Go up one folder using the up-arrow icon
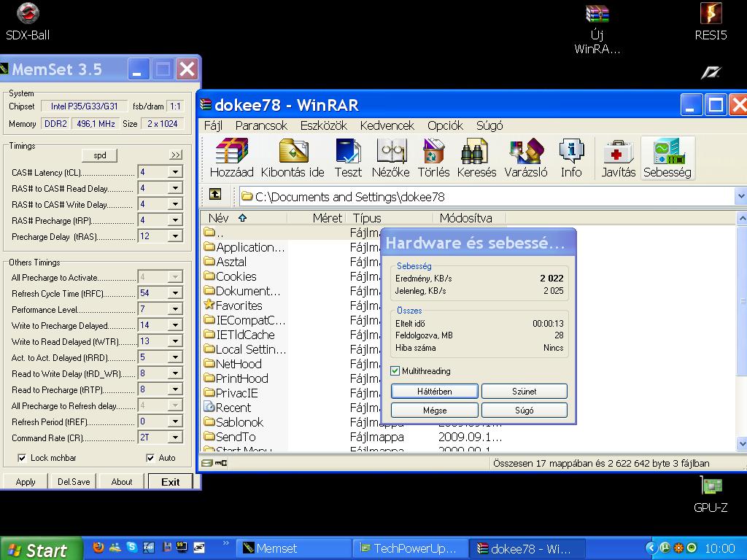The height and width of the screenshot is (560, 747). (x=215, y=194)
